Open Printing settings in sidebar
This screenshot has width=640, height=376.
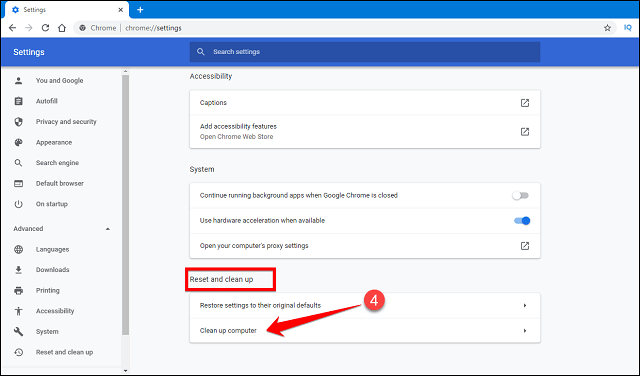click(x=48, y=290)
